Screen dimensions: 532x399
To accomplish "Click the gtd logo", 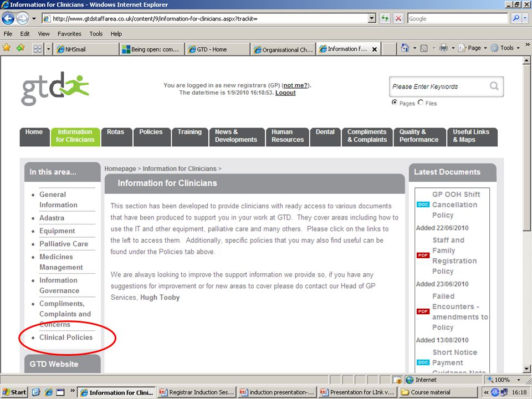I will pos(55,89).
